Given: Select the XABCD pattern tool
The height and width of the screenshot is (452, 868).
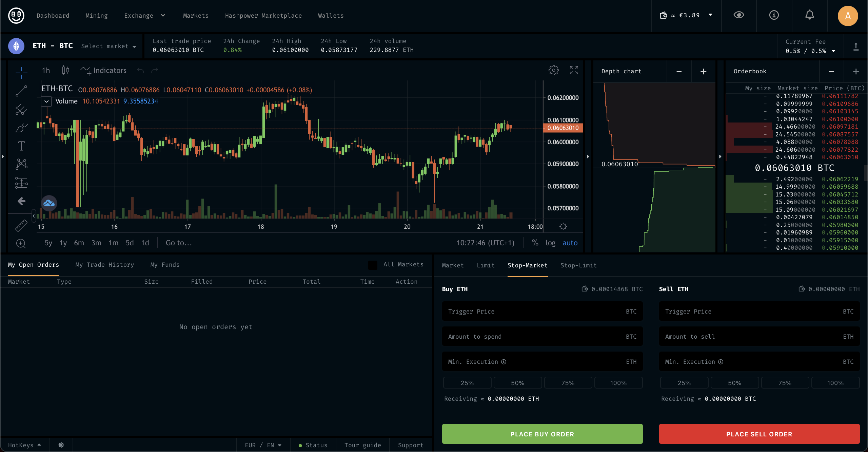Looking at the screenshot, I should [x=21, y=164].
